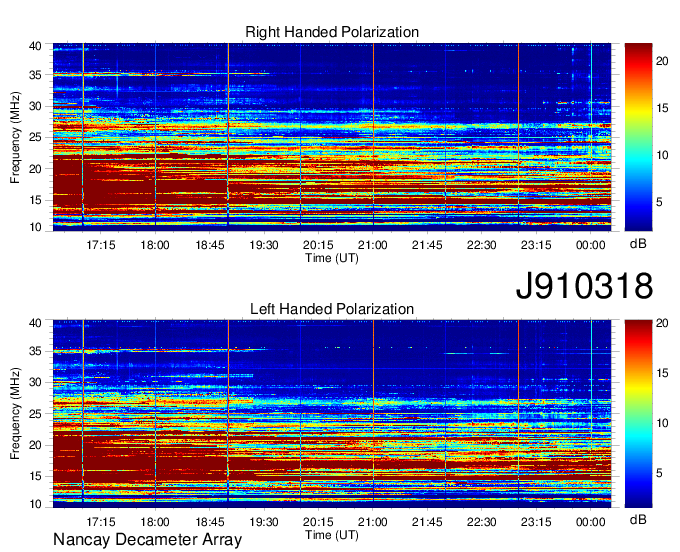This screenshot has height=552, width=680.
Task: Click the 10 MHz tick of the left-handed plot
Action: [35, 504]
